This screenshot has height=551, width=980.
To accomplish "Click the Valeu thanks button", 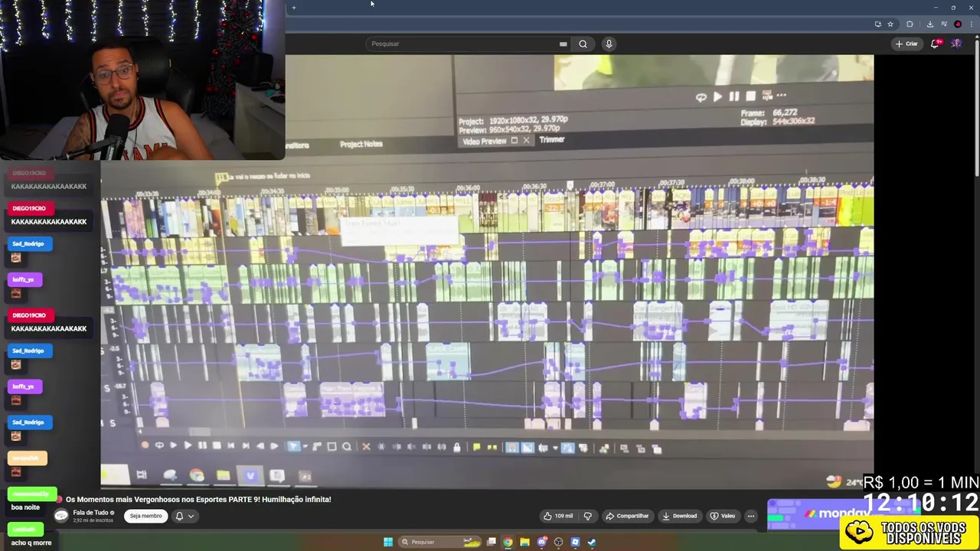I will click(x=723, y=516).
